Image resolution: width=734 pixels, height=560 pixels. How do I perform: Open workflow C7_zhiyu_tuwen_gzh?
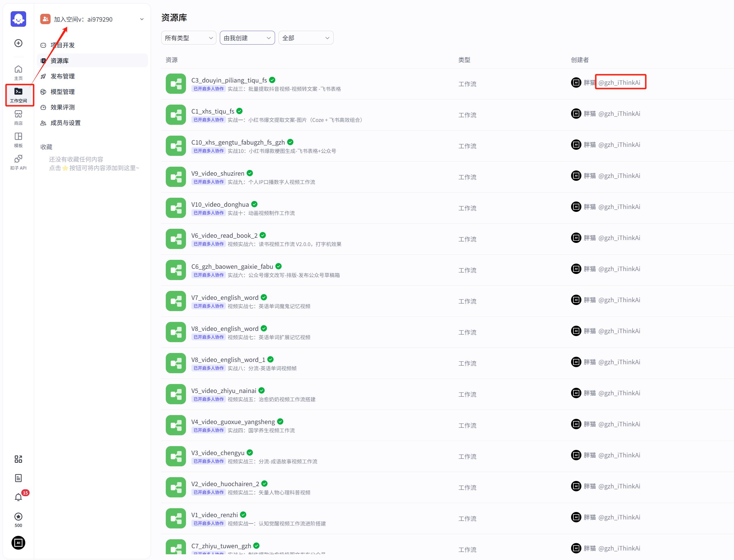click(x=221, y=546)
